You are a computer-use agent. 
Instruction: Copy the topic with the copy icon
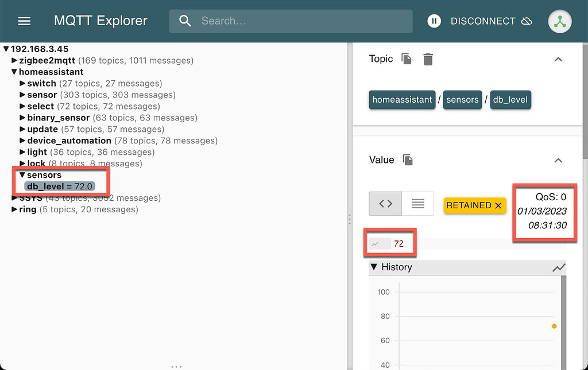click(406, 59)
